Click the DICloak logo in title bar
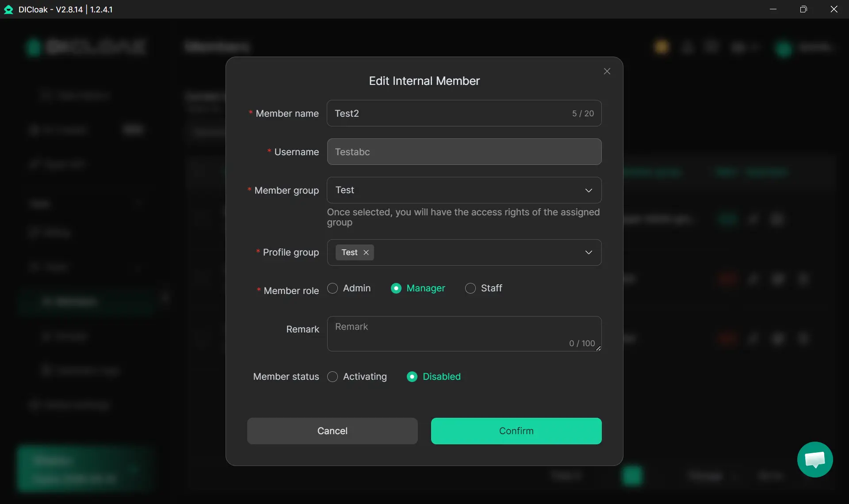 pyautogui.click(x=8, y=9)
